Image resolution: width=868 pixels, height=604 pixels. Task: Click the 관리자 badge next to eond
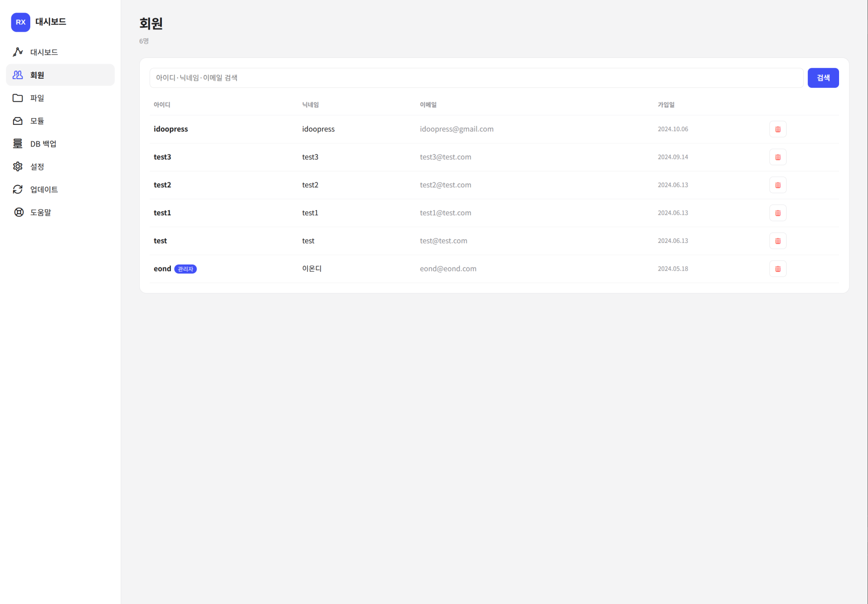(185, 269)
